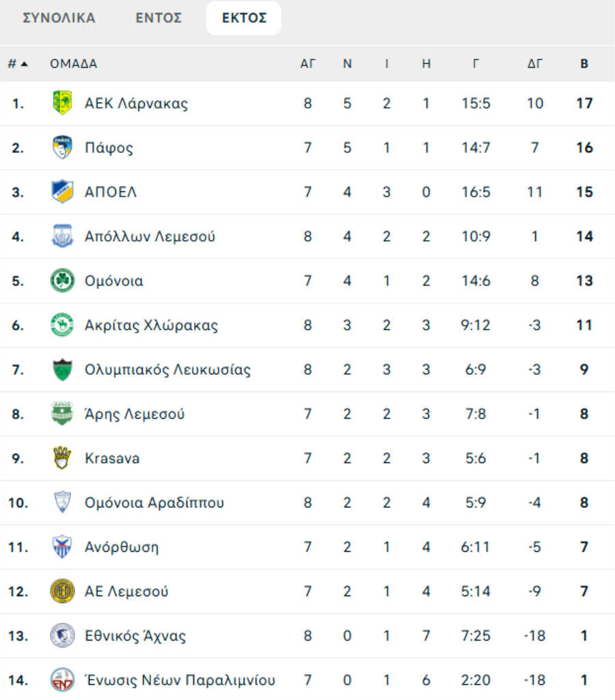Switch to the ΣΥΝΟΛΙΚΑ tab
The image size is (615, 700).
point(59,18)
